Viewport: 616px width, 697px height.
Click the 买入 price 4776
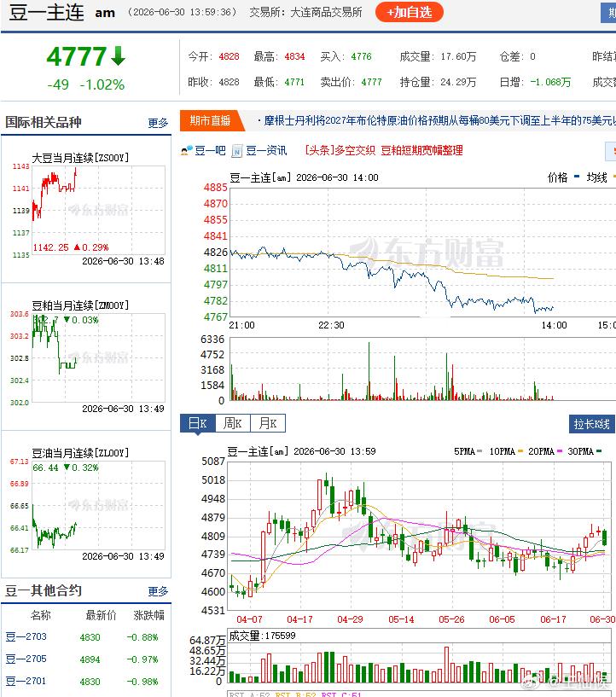[361, 56]
